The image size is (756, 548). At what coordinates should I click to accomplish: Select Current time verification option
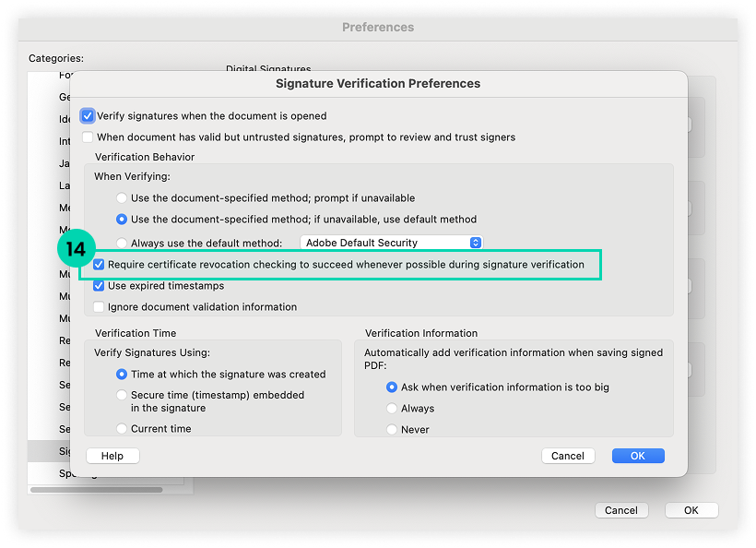(x=122, y=429)
